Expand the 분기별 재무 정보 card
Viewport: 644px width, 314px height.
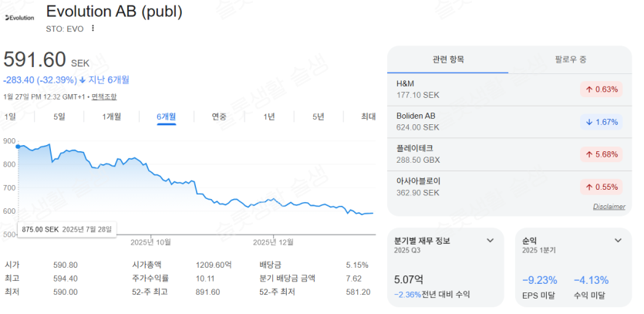[490, 241]
